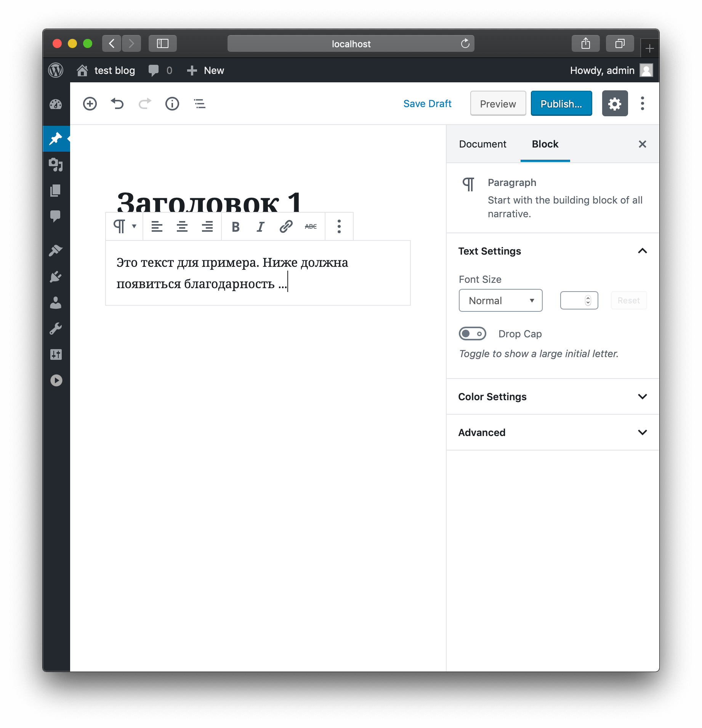Open the Block Navigation list
Screen dimensions: 702x728
pyautogui.click(x=199, y=104)
